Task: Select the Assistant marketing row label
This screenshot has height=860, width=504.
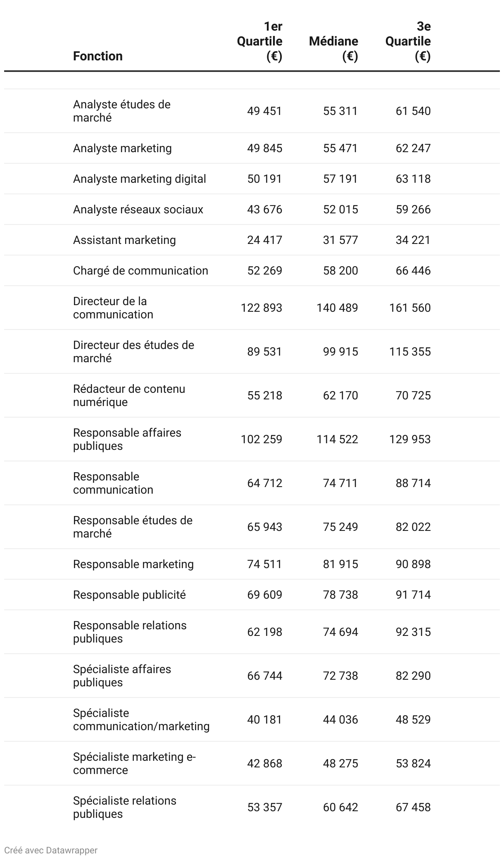Action: click(124, 240)
